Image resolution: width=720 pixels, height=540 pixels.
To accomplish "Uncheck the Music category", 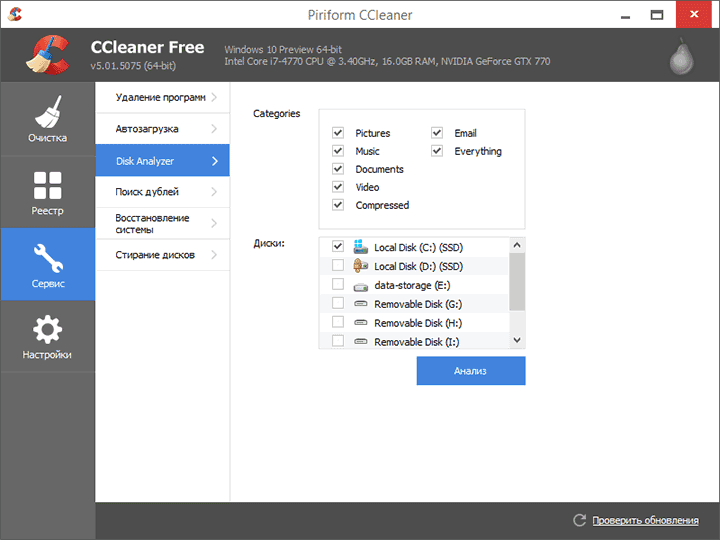I will click(338, 151).
